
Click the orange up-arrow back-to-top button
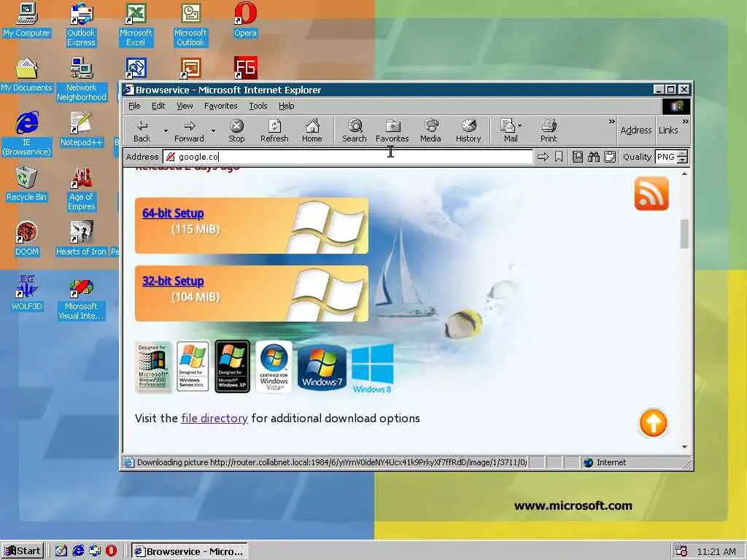point(653,423)
